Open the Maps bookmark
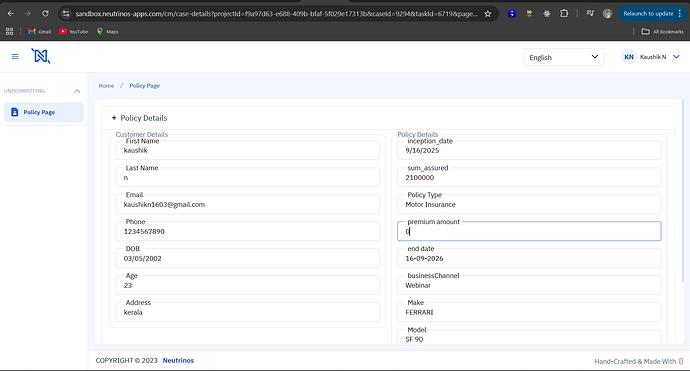The height and width of the screenshot is (371, 690). pyautogui.click(x=107, y=31)
